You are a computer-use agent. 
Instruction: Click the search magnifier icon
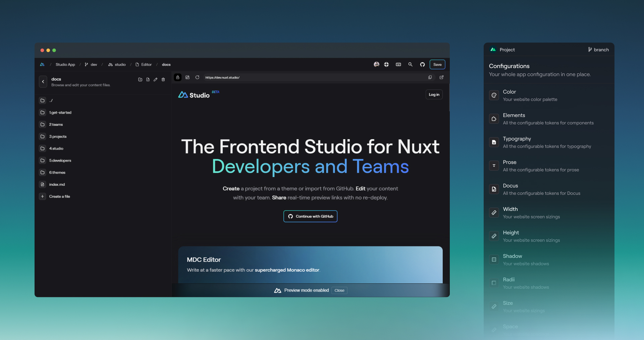[410, 64]
